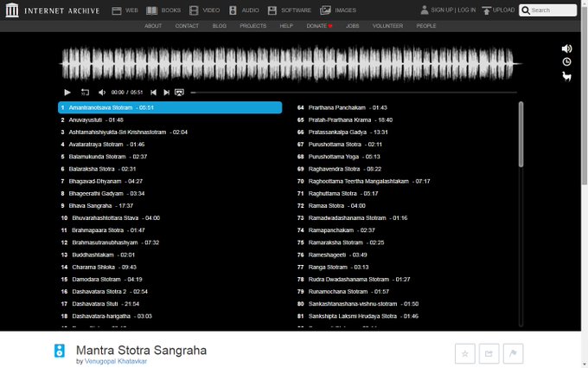The height and width of the screenshot is (368, 588).
Task: Select track 70 Raghoottama Teertha Mangalashtakam
Action: 406,181
